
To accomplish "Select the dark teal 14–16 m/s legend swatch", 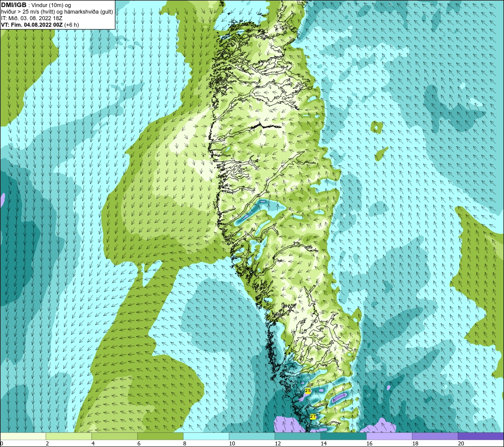I will (343, 436).
